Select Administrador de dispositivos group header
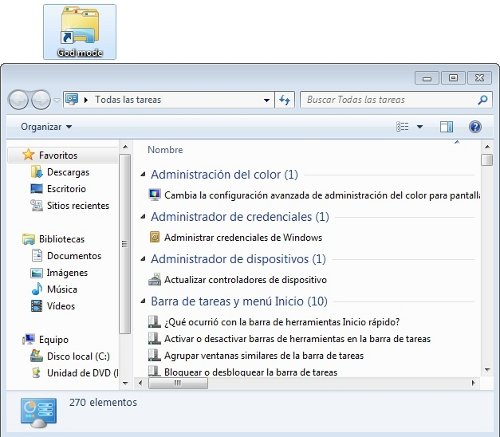The width and height of the screenshot is (500, 437). pyautogui.click(x=238, y=259)
